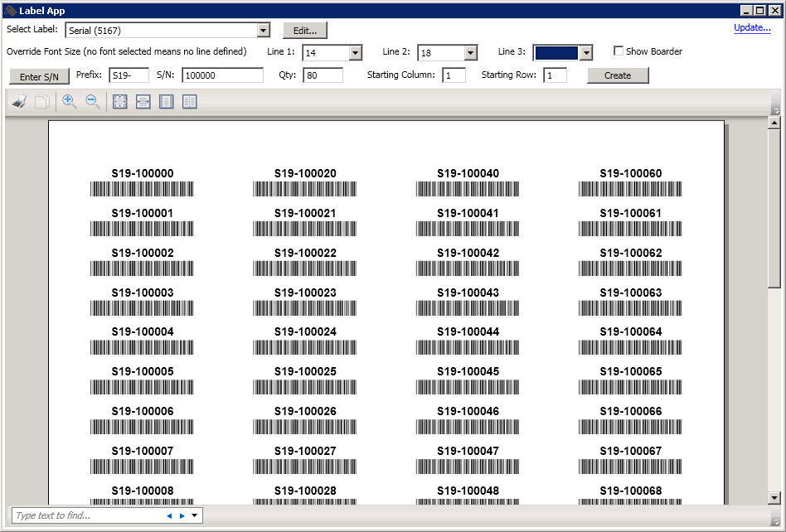This screenshot has height=532, width=786.
Task: Fit the whole page in the preview
Action: click(x=119, y=102)
